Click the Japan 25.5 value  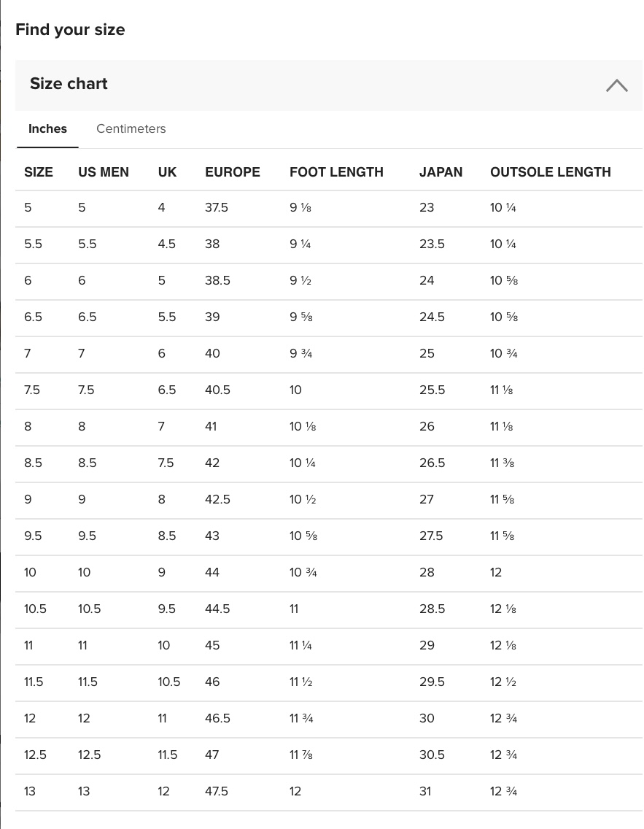[x=432, y=390]
